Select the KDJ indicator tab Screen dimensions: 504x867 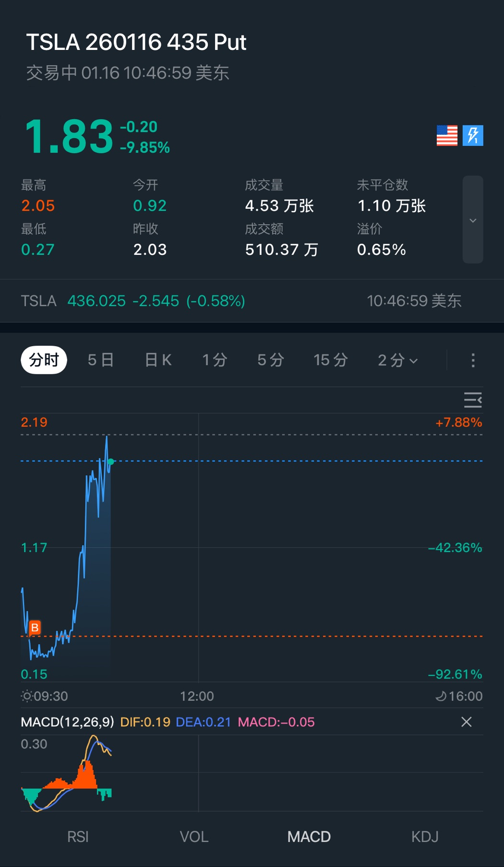pos(425,837)
